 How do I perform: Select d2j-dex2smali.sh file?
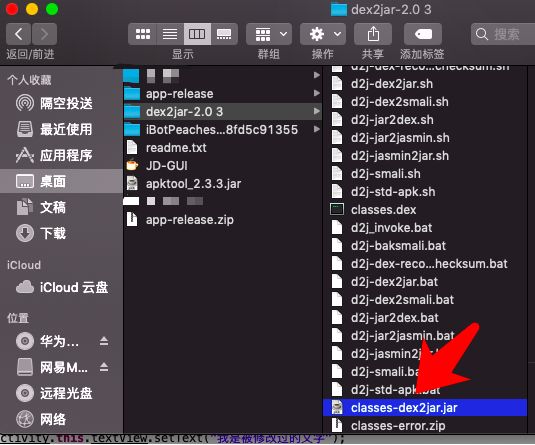[425, 102]
